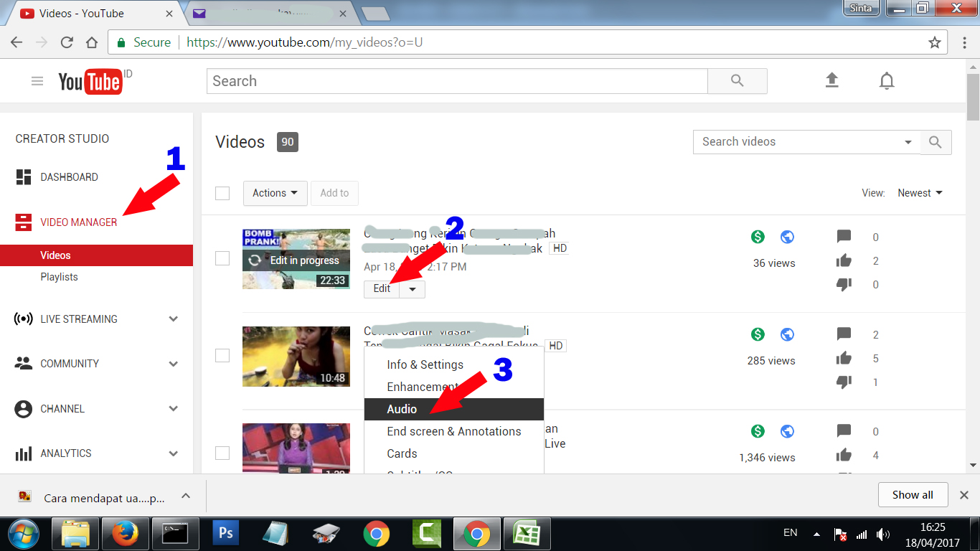Select End screen & Annotations menu item
This screenshot has height=551, width=980.
pos(453,431)
